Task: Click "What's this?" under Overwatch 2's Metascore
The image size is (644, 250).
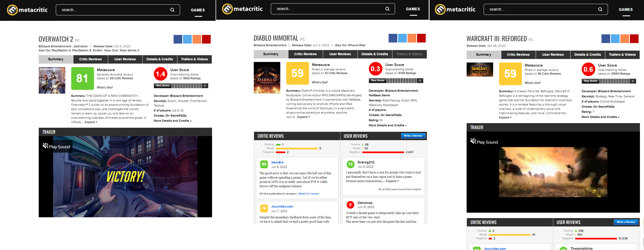Action: [x=105, y=88]
